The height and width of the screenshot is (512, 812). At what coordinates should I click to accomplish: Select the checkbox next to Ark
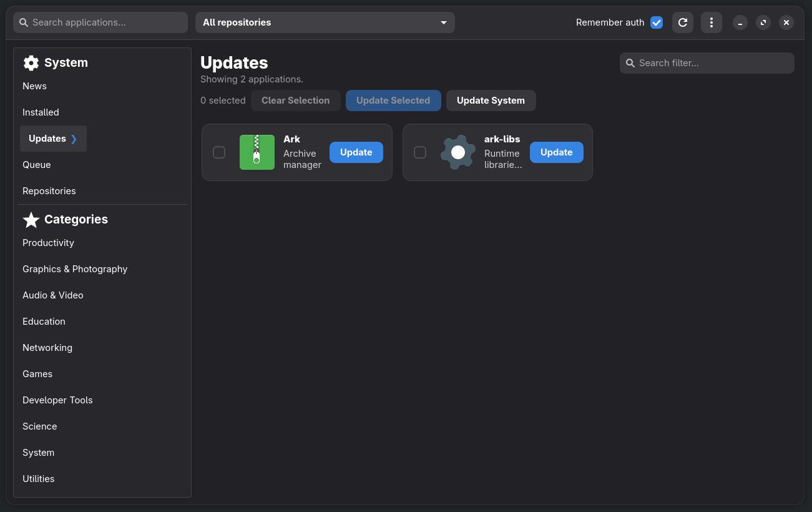[x=219, y=152]
